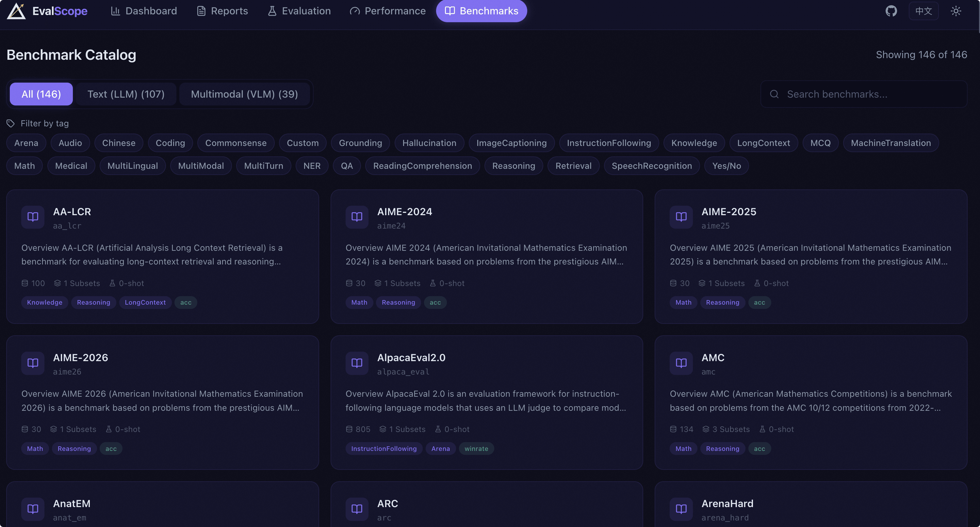The height and width of the screenshot is (527, 980).
Task: Click the search magnifier icon
Action: click(774, 94)
